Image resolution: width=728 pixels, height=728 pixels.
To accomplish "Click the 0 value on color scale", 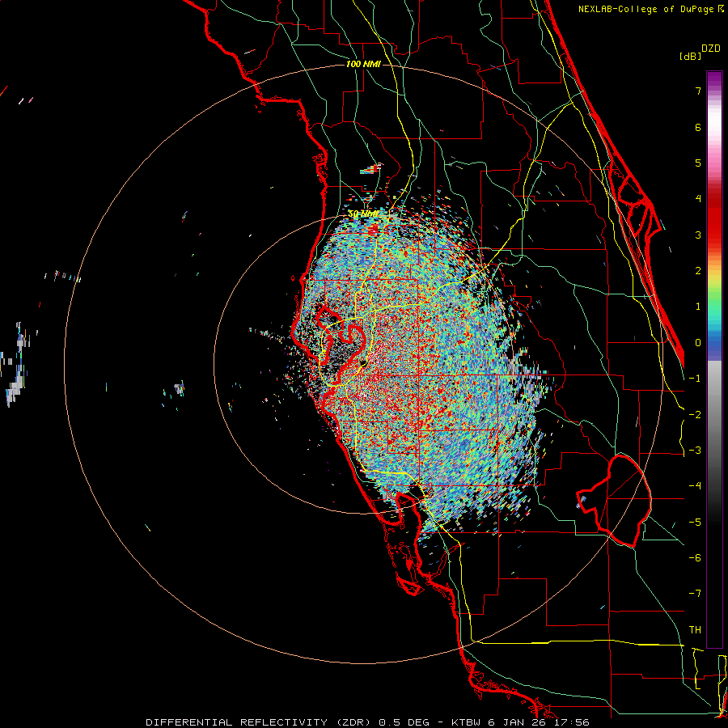I will coord(698,343).
